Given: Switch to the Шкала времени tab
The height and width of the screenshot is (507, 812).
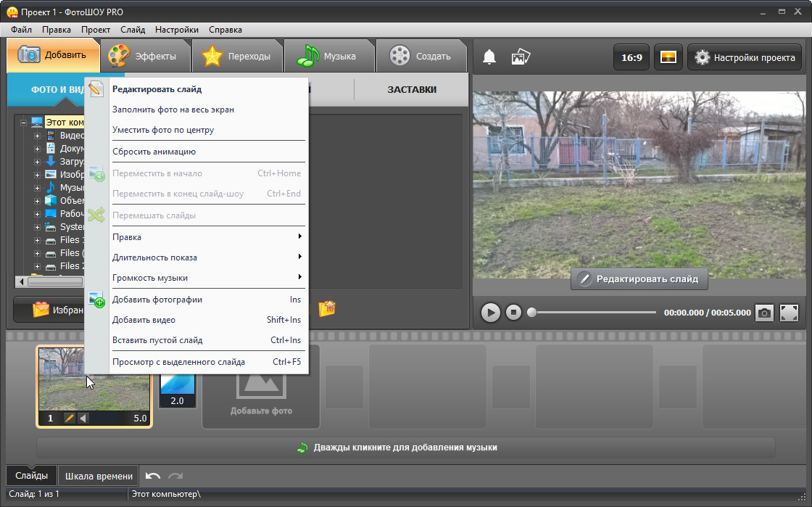Looking at the screenshot, I should pyautogui.click(x=99, y=476).
